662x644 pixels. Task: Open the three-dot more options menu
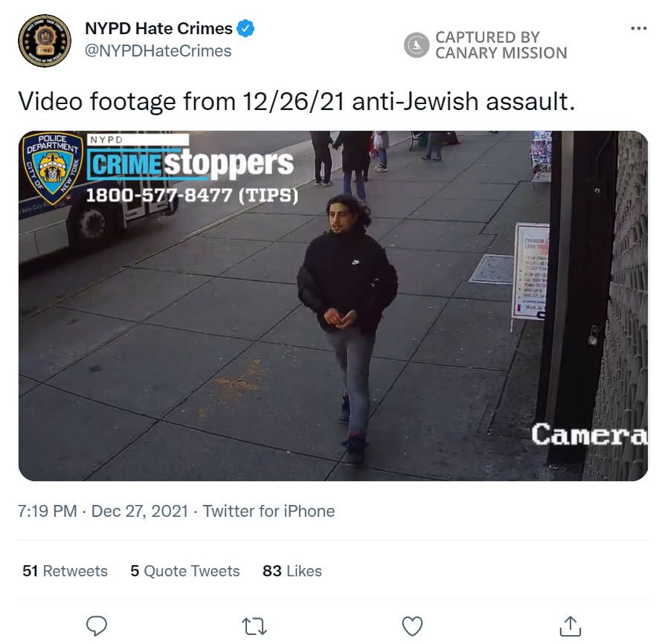coord(638,28)
